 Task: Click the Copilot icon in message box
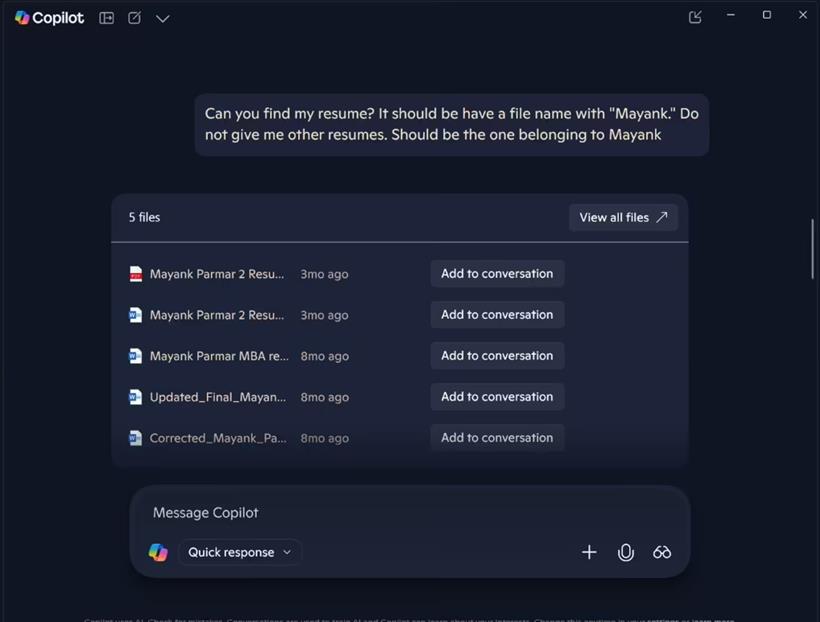158,552
